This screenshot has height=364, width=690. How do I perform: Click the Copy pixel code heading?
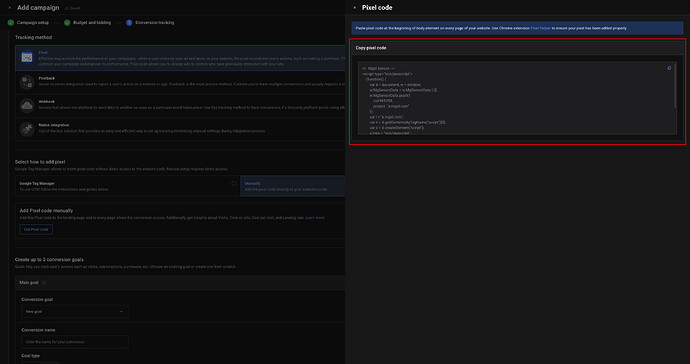pyautogui.click(x=371, y=48)
